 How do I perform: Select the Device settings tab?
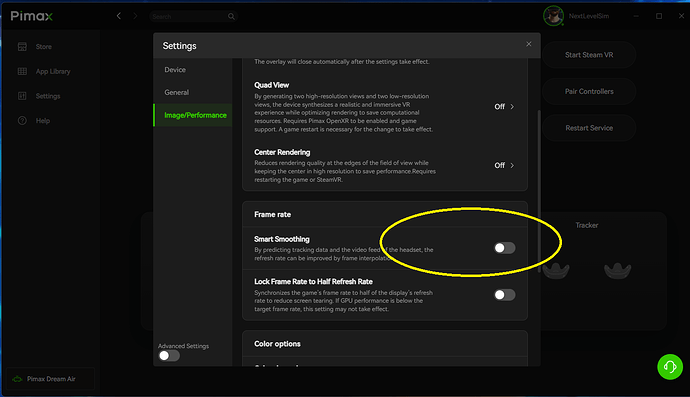[193, 70]
